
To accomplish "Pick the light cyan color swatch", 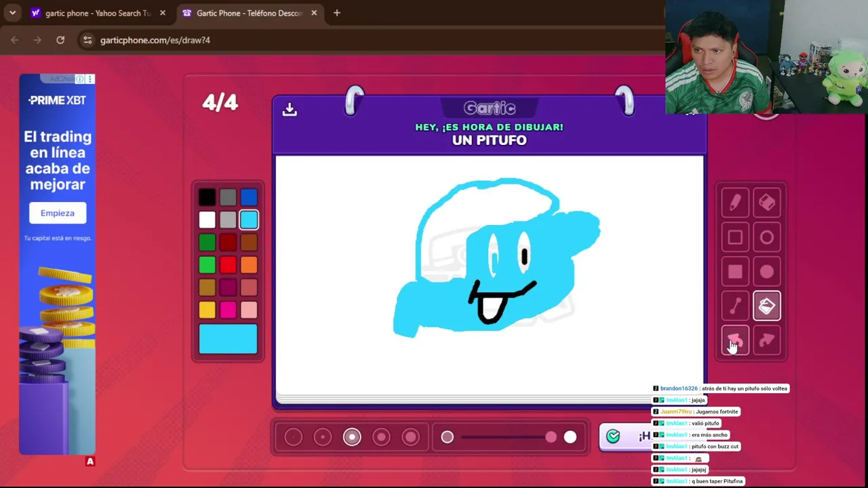I will coord(249,220).
